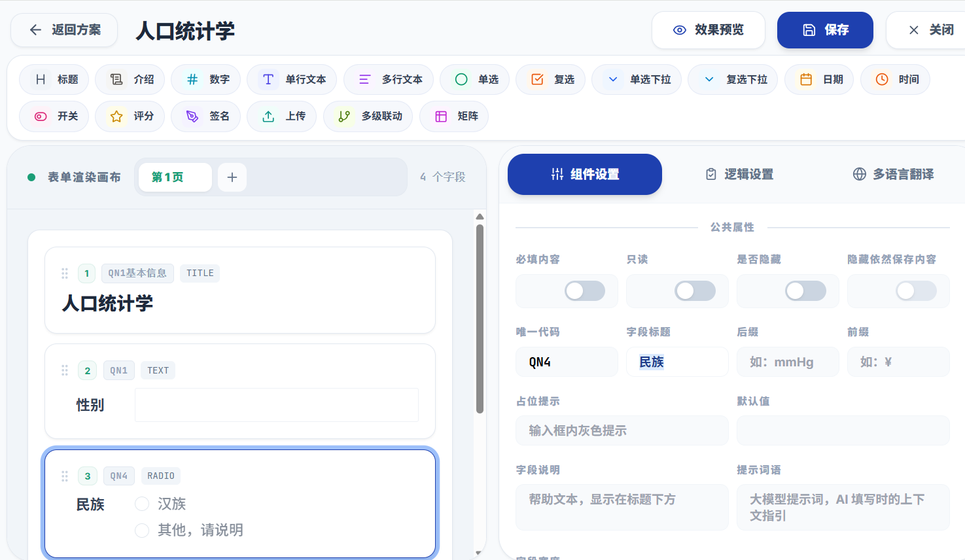The width and height of the screenshot is (965, 560).
Task: Click the 前缀 prefix input
Action: click(898, 362)
